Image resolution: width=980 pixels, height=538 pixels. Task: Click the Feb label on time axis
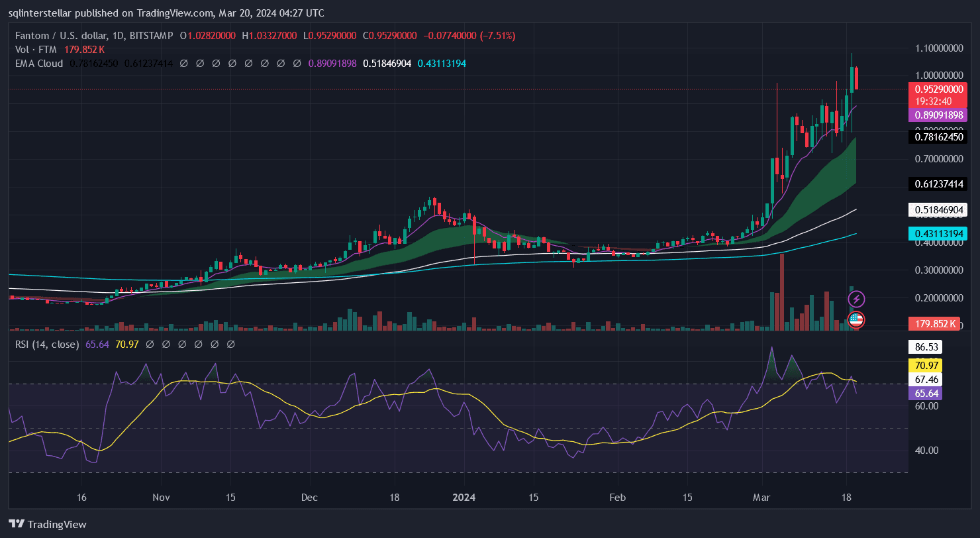tap(616, 497)
